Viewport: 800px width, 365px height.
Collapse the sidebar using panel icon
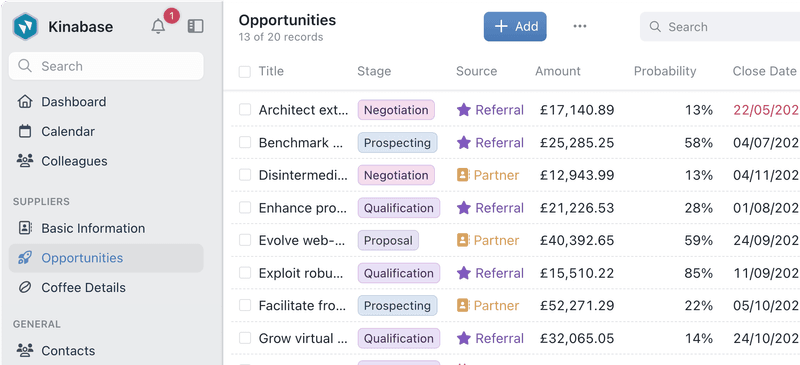click(195, 27)
